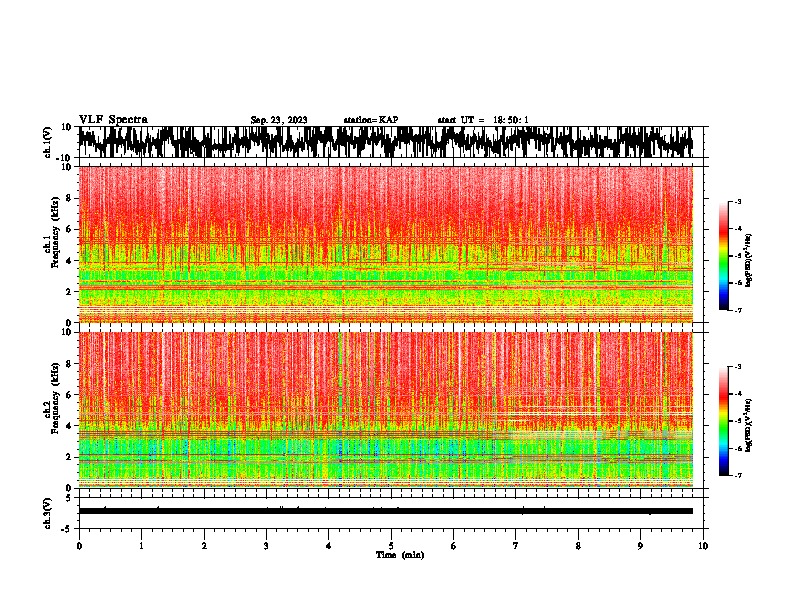Viewport: 792px width, 612px height.
Task: Click the ch.2 colorbar "-3" value label
Action: click(x=737, y=367)
